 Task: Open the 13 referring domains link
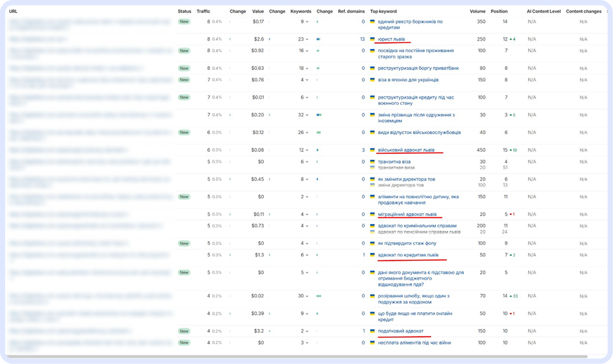pos(362,39)
